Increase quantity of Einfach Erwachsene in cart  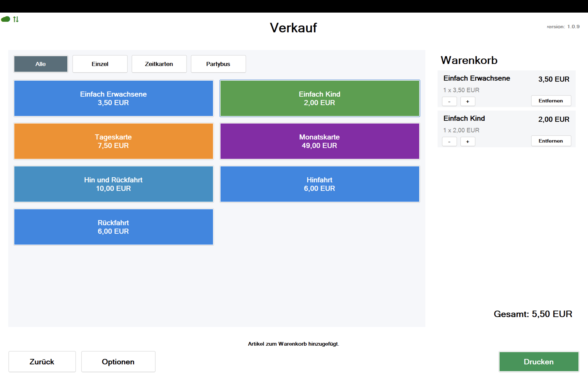pos(468,101)
